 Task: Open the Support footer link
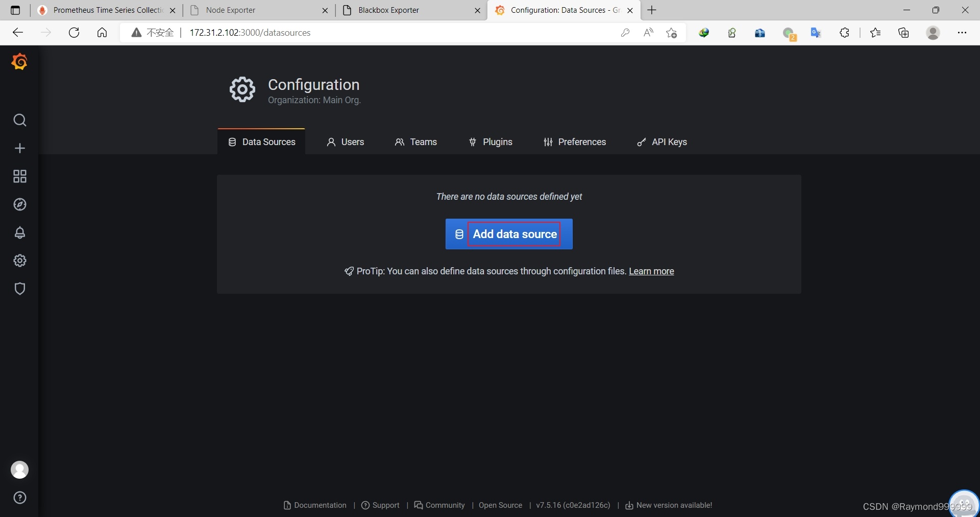click(380, 505)
